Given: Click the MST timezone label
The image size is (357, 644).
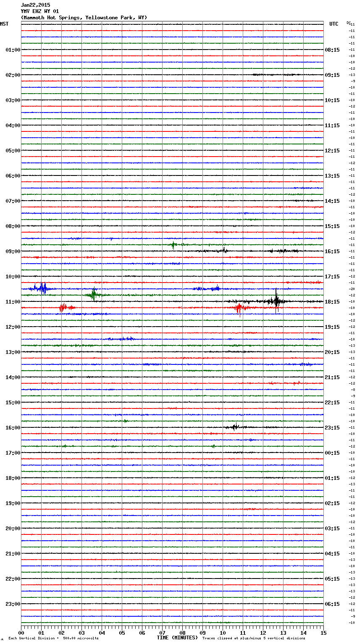Looking at the screenshot, I should (x=4, y=24).
